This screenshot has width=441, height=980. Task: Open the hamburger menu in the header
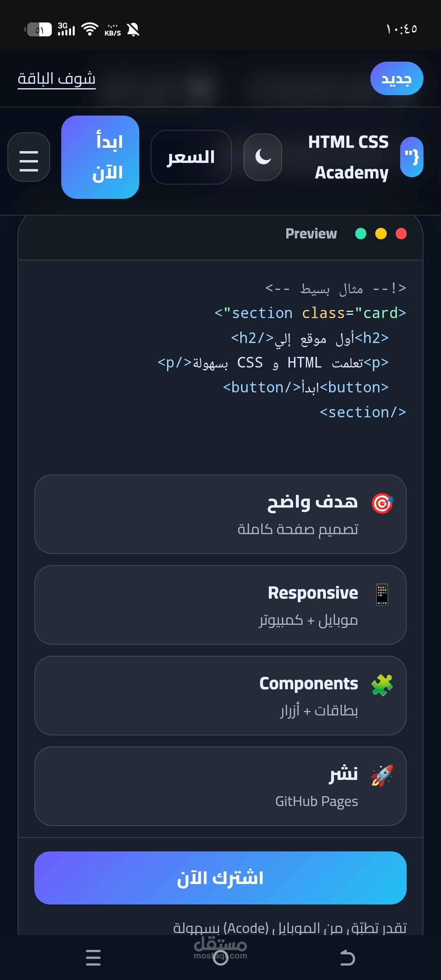click(x=29, y=157)
